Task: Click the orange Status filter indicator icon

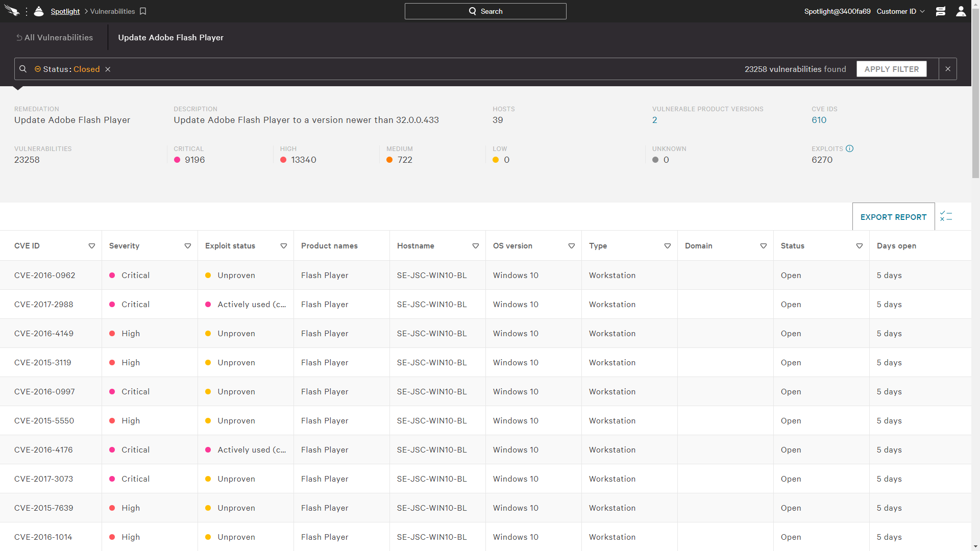Action: point(38,69)
